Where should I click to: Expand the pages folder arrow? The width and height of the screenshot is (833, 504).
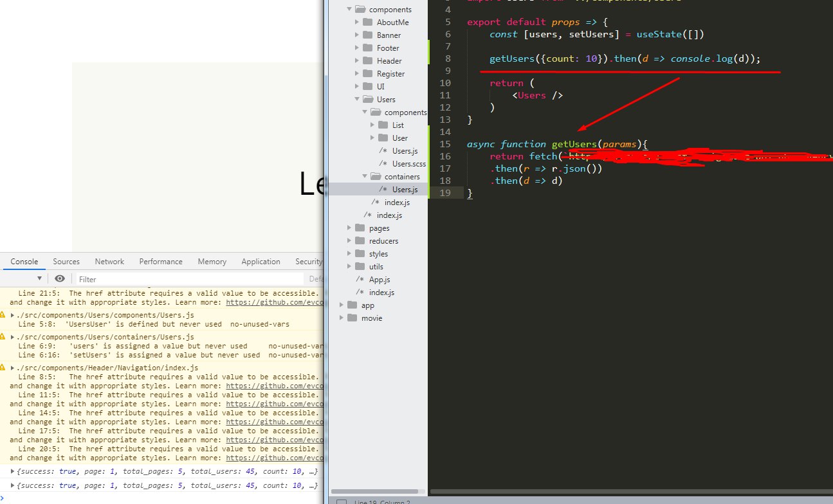349,228
